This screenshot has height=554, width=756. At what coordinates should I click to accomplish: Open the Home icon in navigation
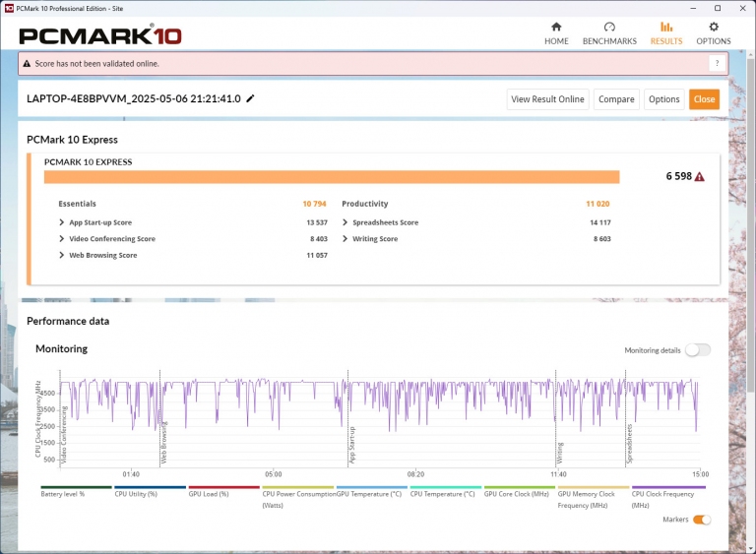(x=556, y=27)
